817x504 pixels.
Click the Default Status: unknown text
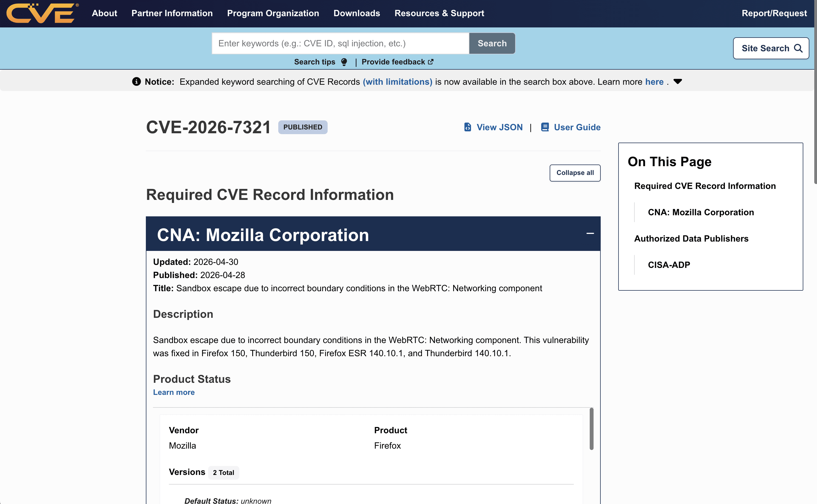coord(228,500)
